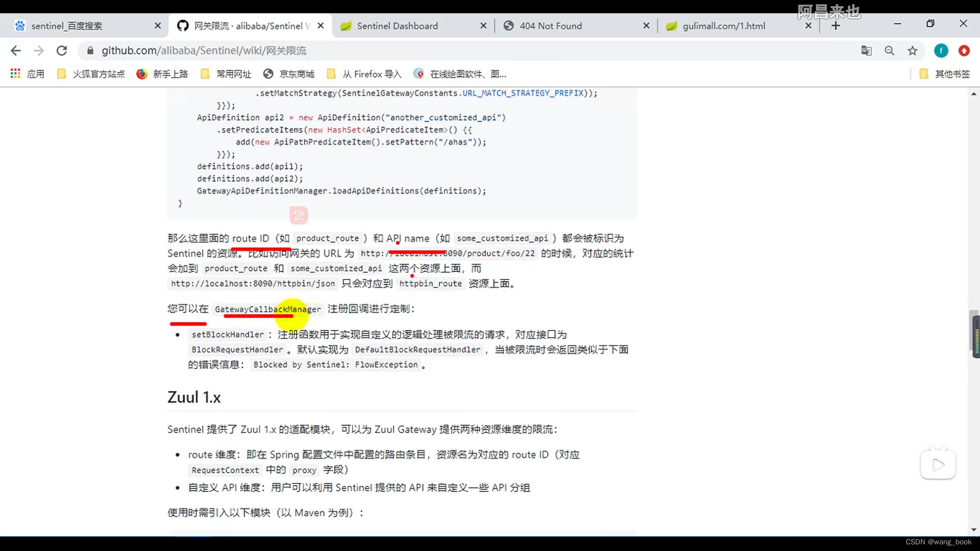Click the site lock icon in address bar
The width and height of the screenshot is (980, 551).
[x=89, y=51]
